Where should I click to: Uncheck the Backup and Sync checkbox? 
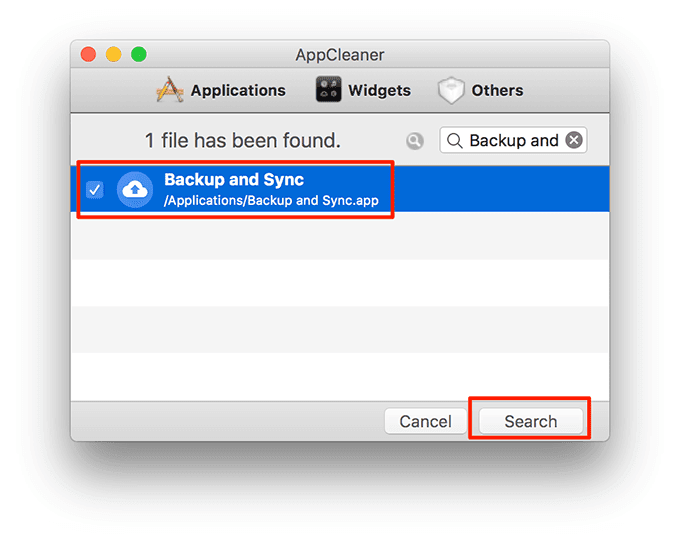pos(95,189)
